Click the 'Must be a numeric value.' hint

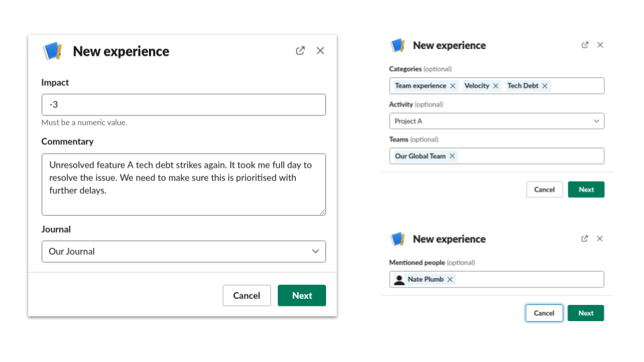85,123
